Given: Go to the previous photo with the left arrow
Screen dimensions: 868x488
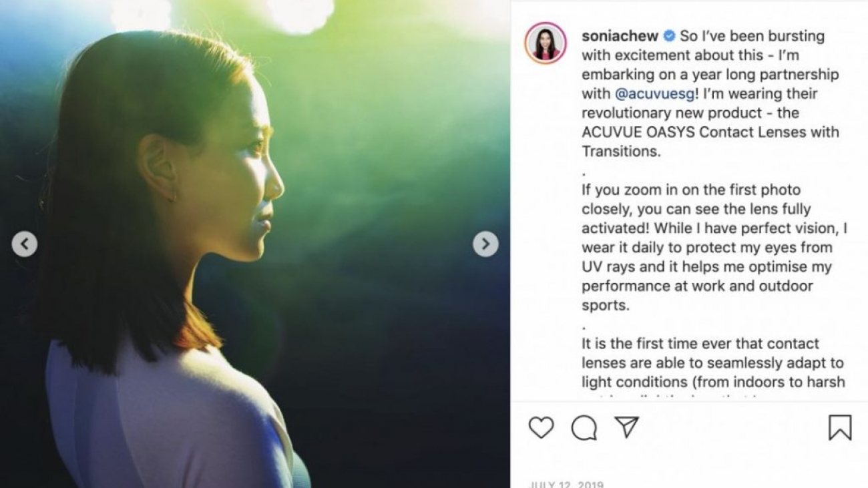Looking at the screenshot, I should [x=24, y=244].
